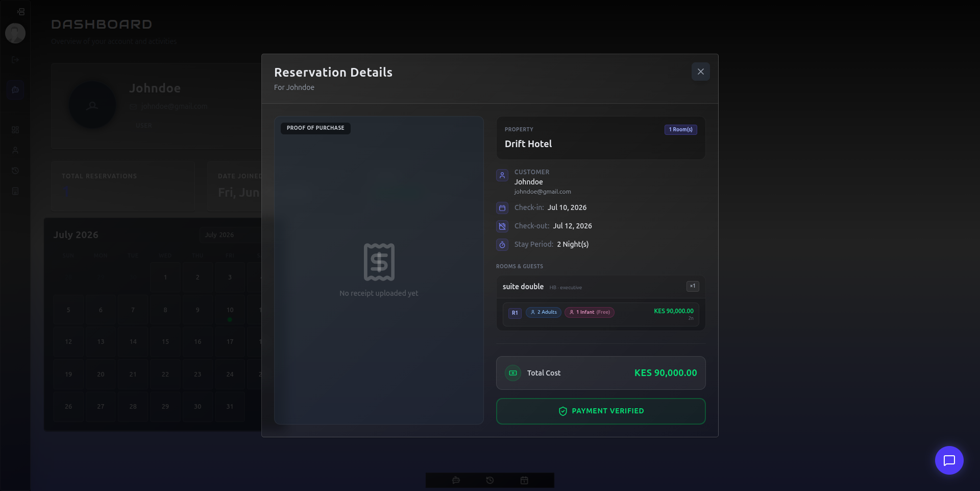The height and width of the screenshot is (491, 980).
Task: Open the chat bubble widget
Action: 949,460
